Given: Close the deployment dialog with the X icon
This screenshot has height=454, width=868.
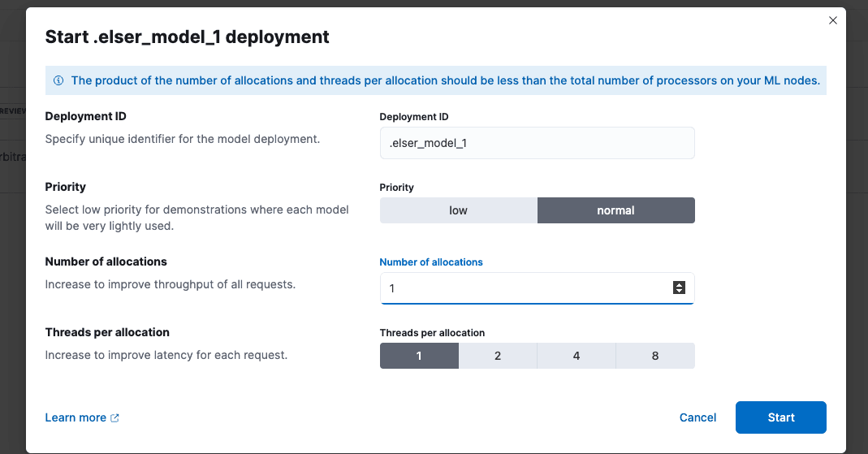Looking at the screenshot, I should tap(832, 21).
